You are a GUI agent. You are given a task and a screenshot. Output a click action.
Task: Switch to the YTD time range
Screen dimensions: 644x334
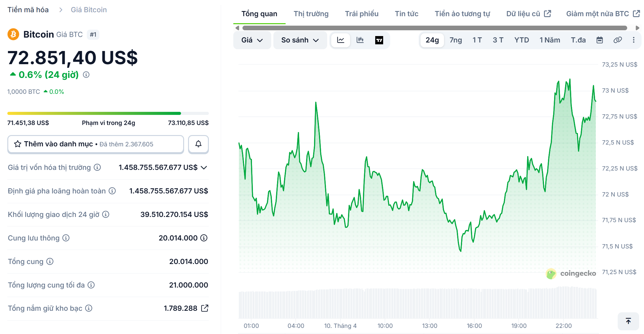point(521,40)
